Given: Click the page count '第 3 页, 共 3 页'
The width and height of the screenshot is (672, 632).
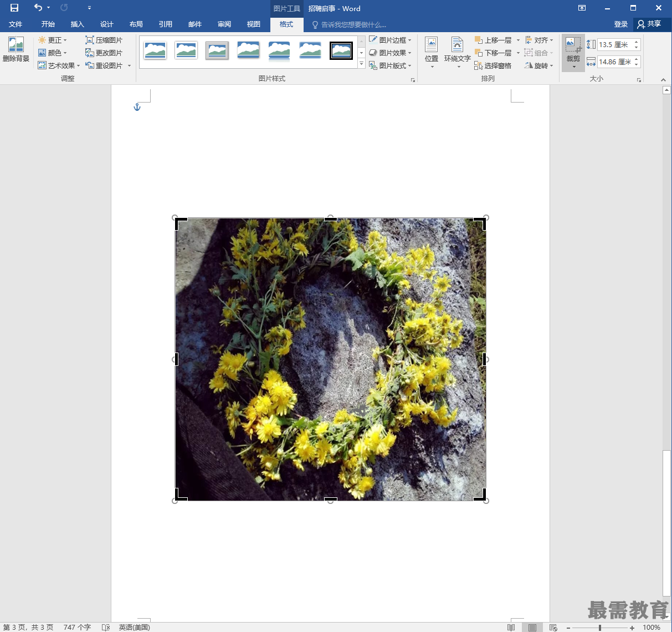Looking at the screenshot, I should 28,627.
